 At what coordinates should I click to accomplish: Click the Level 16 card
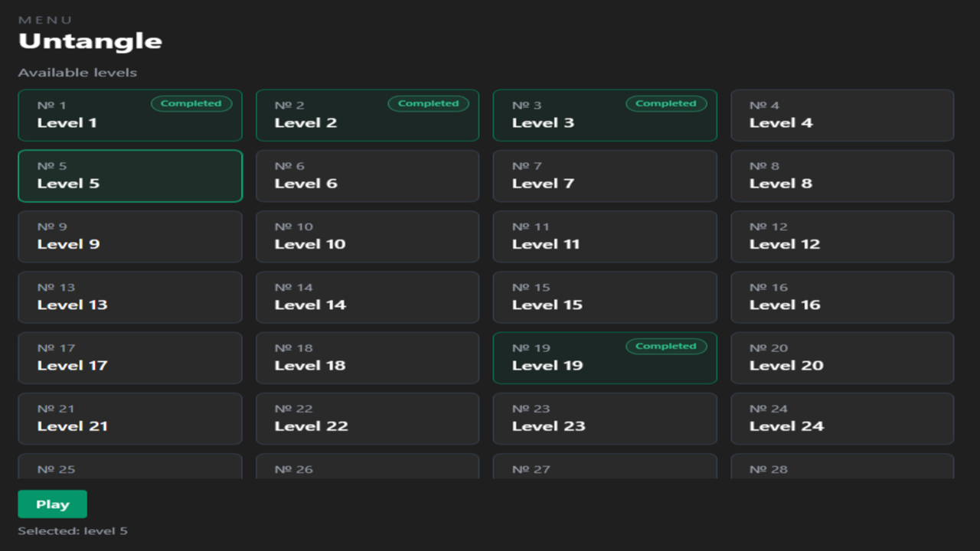pyautogui.click(x=842, y=297)
